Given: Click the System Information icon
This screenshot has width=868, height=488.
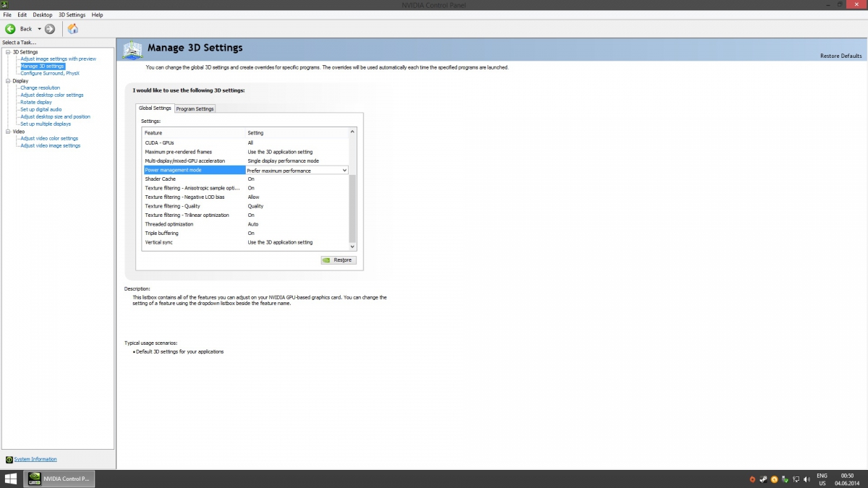Looking at the screenshot, I should click(9, 459).
